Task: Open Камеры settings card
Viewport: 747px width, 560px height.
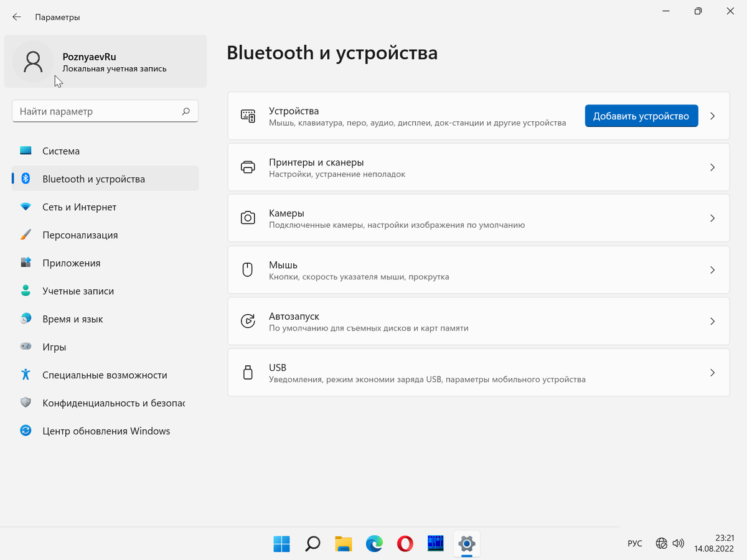Action: (x=479, y=218)
